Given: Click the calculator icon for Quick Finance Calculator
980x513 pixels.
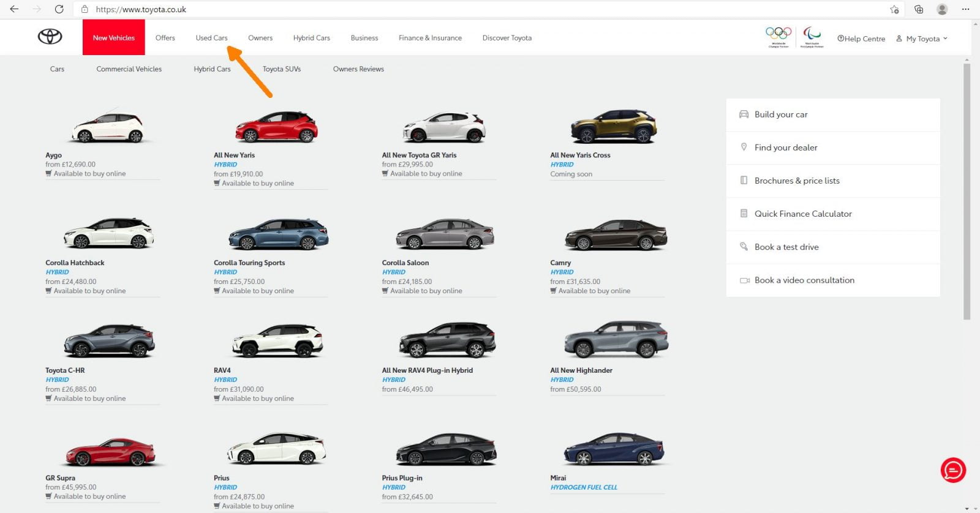Looking at the screenshot, I should coord(744,213).
